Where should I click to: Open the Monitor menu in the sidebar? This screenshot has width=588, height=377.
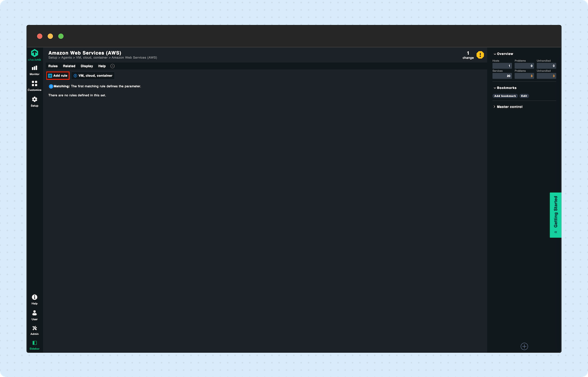(x=34, y=71)
